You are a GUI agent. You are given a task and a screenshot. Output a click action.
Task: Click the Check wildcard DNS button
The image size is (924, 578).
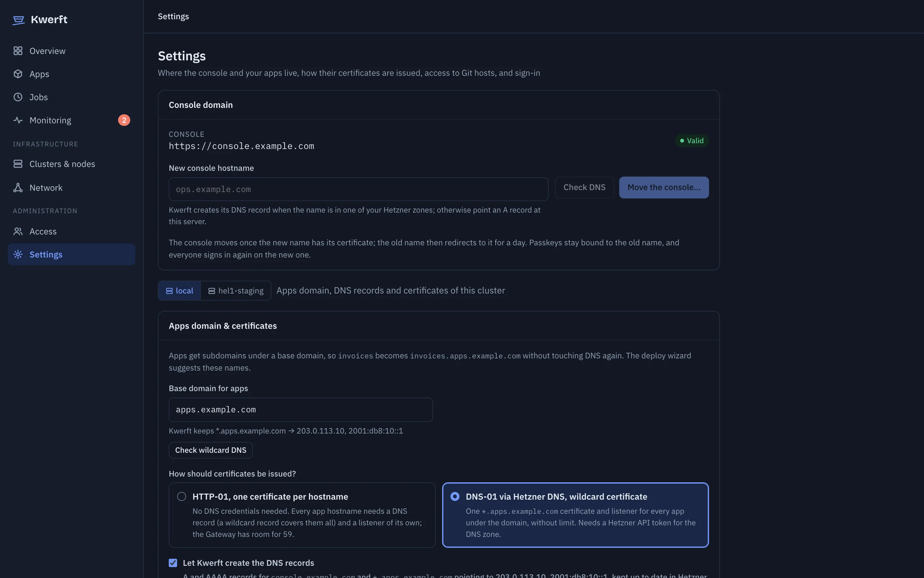[x=211, y=450]
